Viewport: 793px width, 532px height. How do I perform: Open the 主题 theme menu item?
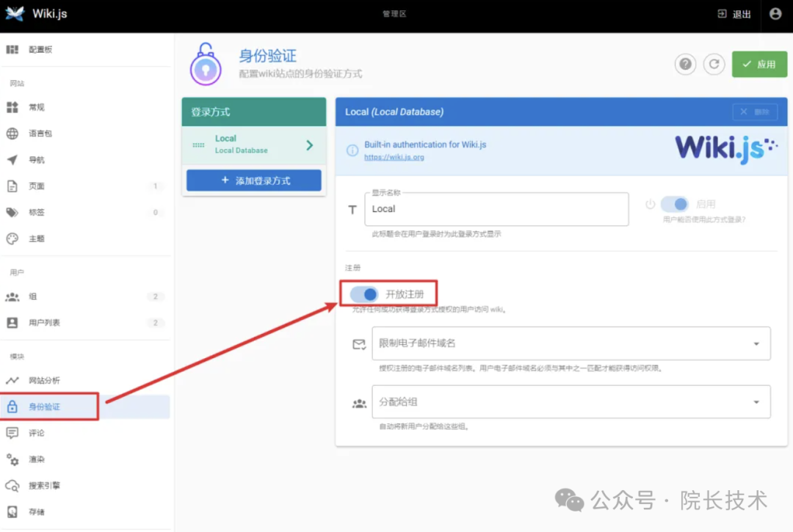pyautogui.click(x=86, y=238)
